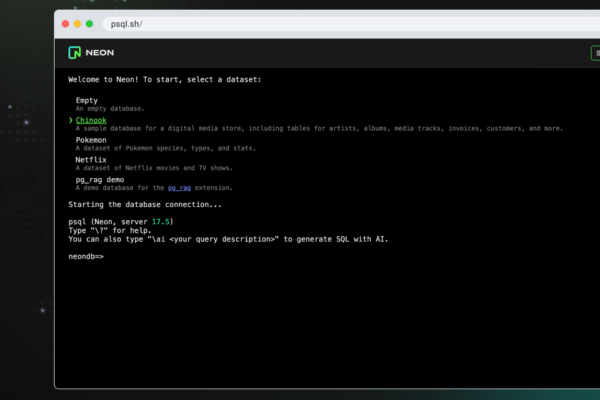Click the '\ai <your query description>' hint line
The width and height of the screenshot is (600, 400).
click(x=228, y=240)
